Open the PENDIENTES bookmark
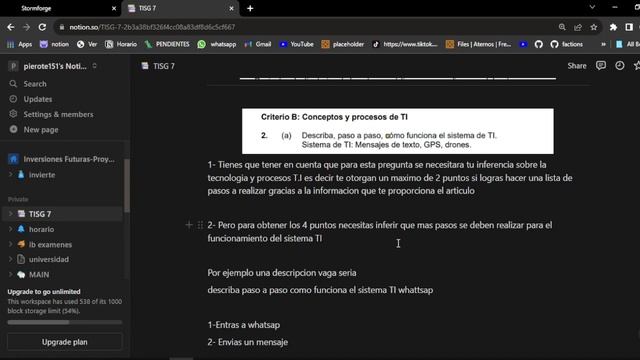This screenshot has width=640, height=360. (x=167, y=44)
